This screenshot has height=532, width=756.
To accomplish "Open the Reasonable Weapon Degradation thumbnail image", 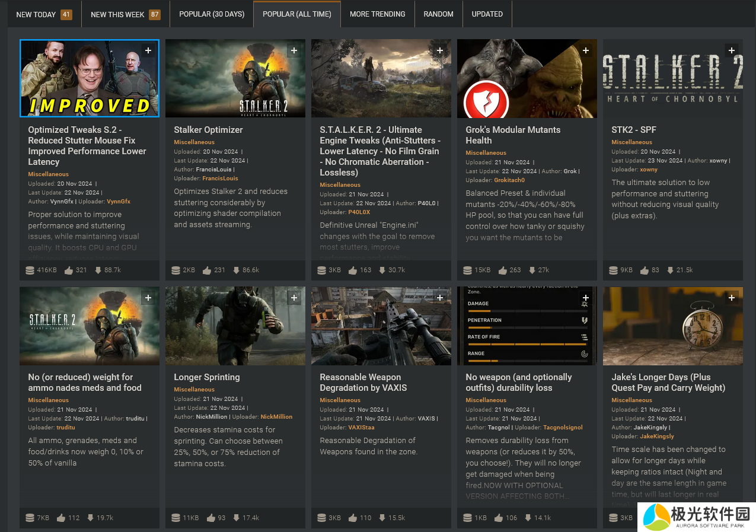I will click(x=381, y=326).
